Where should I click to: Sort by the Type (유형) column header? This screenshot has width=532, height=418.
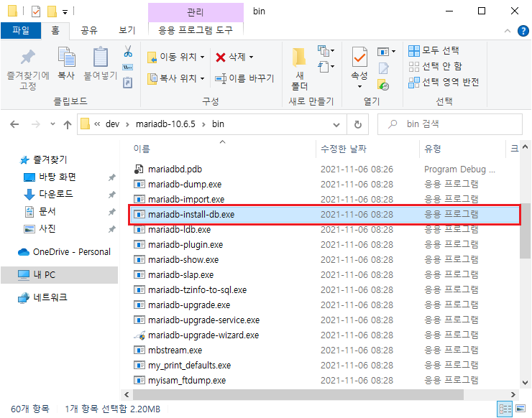tap(433, 149)
